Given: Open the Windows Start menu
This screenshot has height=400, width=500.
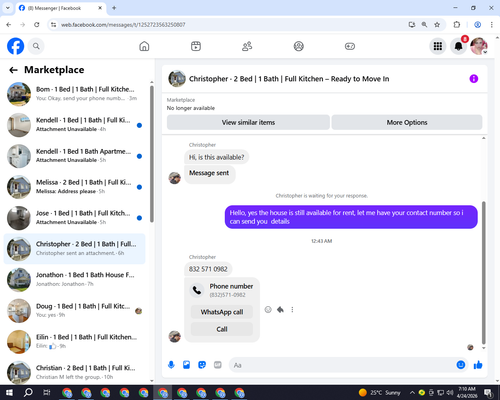Looking at the screenshot, I should tap(9, 393).
